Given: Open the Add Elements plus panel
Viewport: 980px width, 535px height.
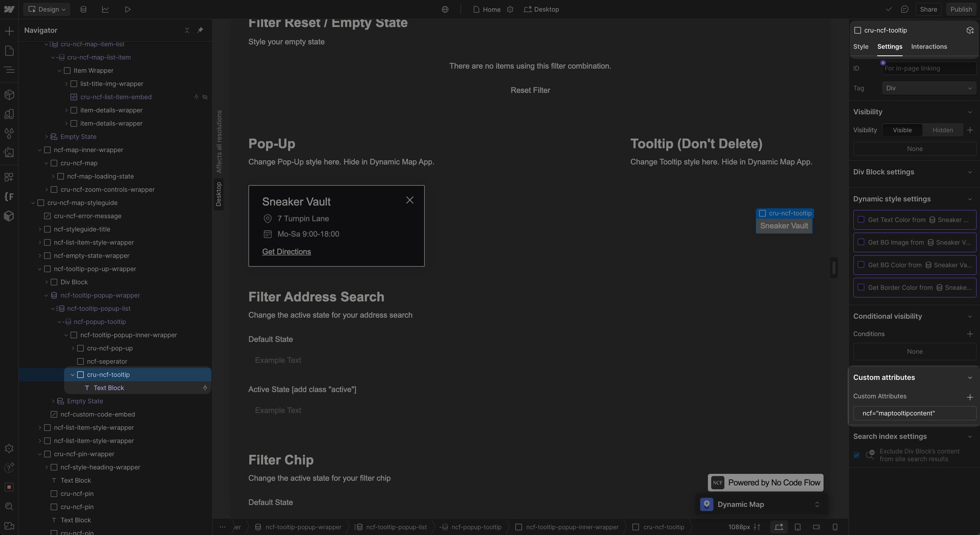Looking at the screenshot, I should [9, 31].
